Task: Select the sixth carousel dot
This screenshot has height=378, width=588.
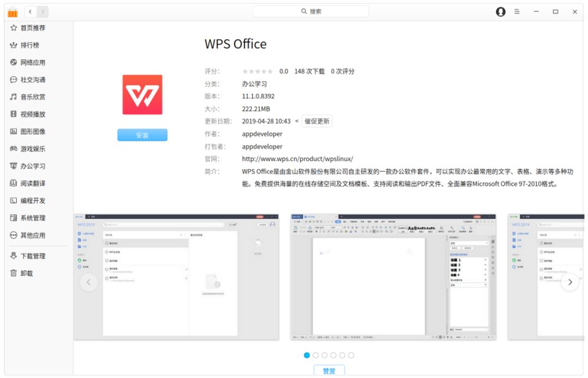Action: click(x=351, y=355)
